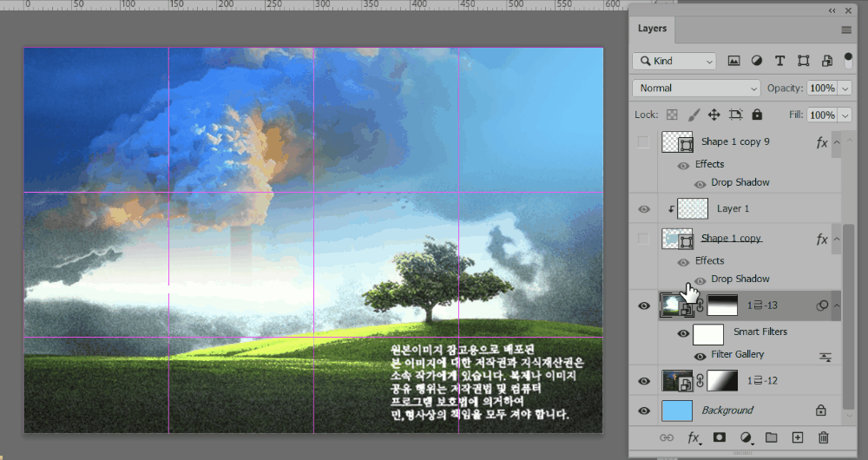The image size is (868, 460).
Task: Collapse effects of Shape 1 copy 9
Action: click(837, 142)
